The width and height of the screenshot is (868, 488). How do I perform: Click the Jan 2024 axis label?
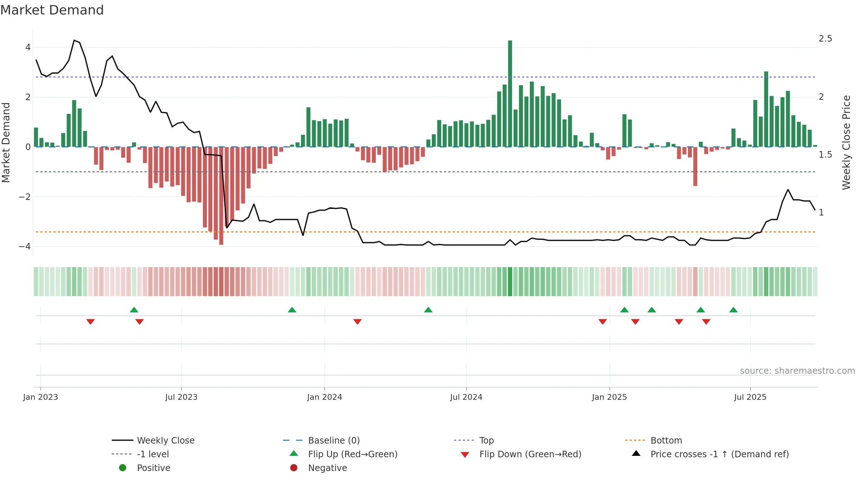(324, 397)
